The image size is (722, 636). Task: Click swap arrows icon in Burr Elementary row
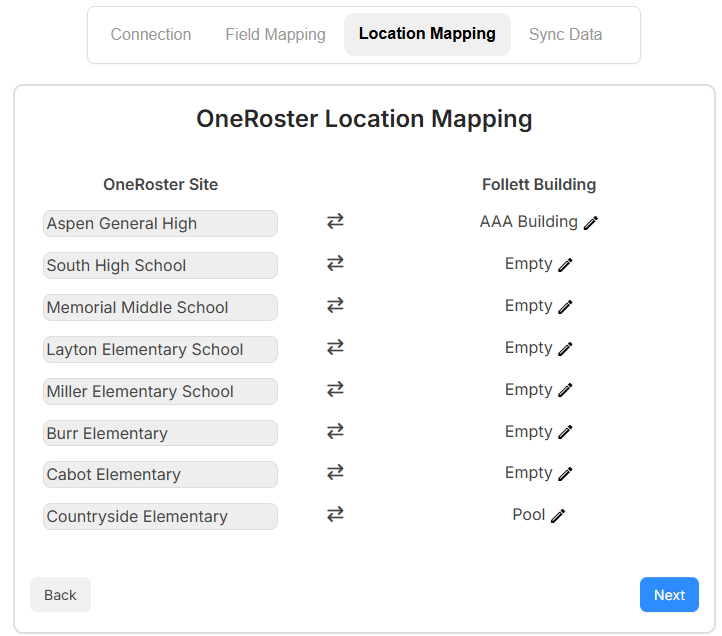point(335,431)
